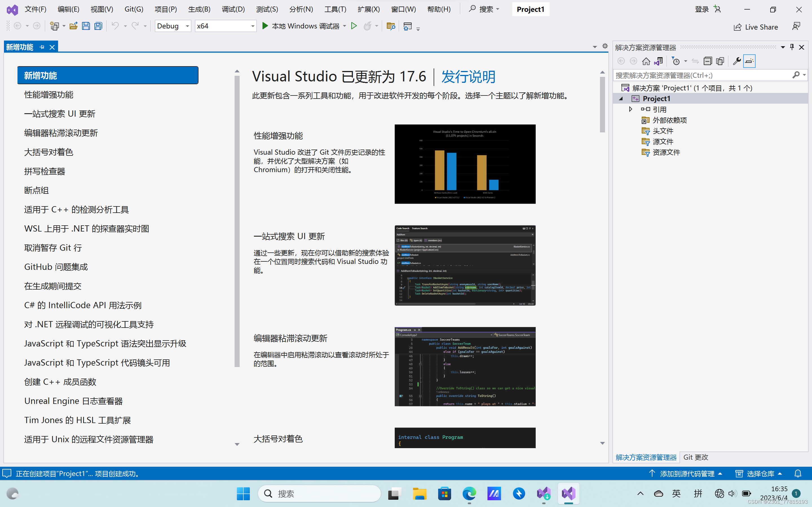The height and width of the screenshot is (507, 812).
Task: Toggle pin on Solution Explorer panel
Action: 792,47
